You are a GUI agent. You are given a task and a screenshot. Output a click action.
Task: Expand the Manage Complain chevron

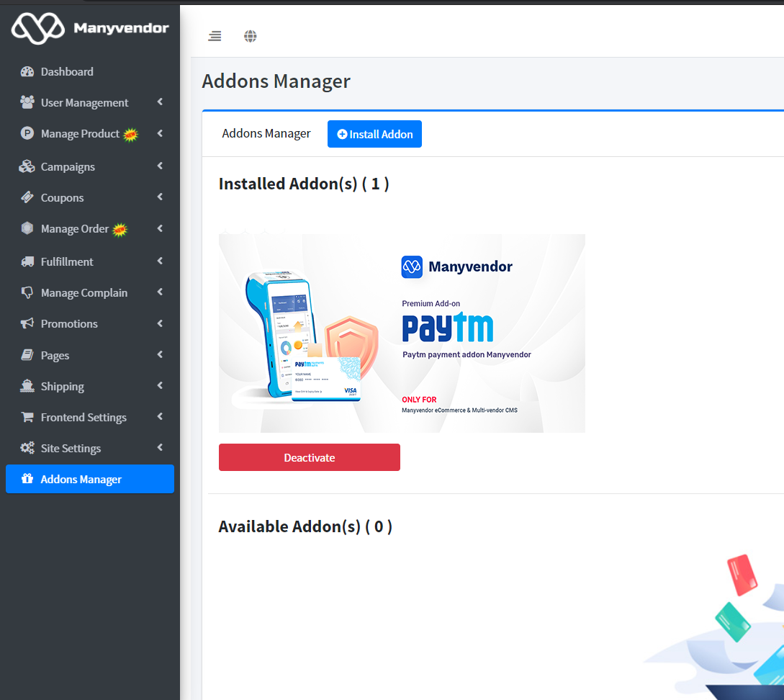[160, 292]
